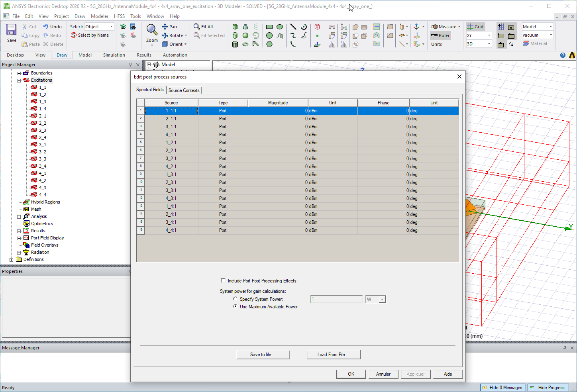577x392 pixels.
Task: Select the Mirror objects icon
Action: click(x=332, y=44)
